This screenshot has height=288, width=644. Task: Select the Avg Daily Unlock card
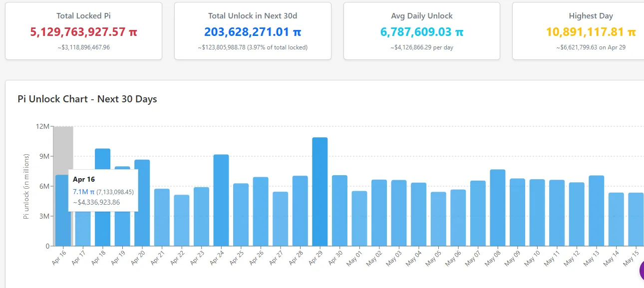pyautogui.click(x=422, y=31)
